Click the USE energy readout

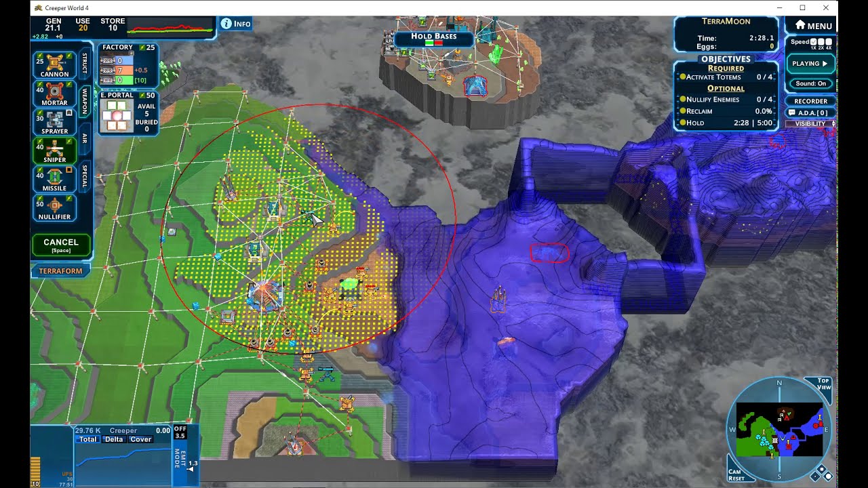(83, 24)
